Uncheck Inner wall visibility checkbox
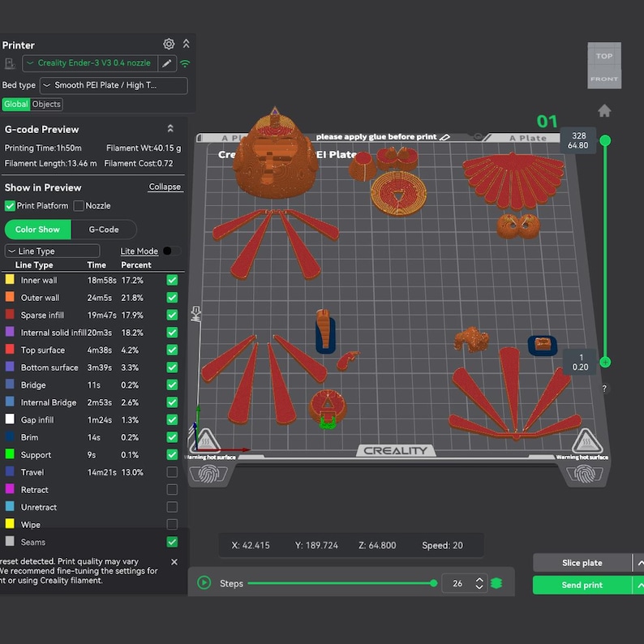The width and height of the screenshot is (644, 644). coord(172,280)
